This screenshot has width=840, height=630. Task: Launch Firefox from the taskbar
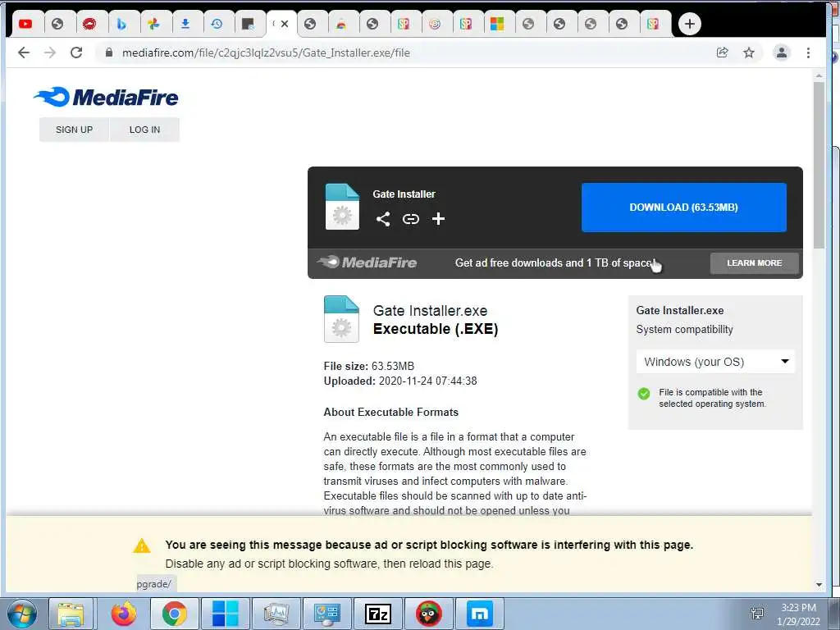tap(124, 614)
